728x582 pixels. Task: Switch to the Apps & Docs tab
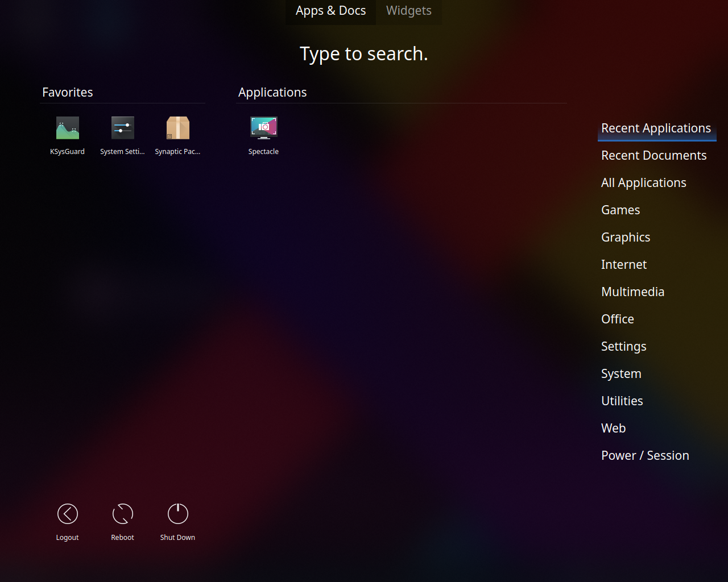pos(331,11)
